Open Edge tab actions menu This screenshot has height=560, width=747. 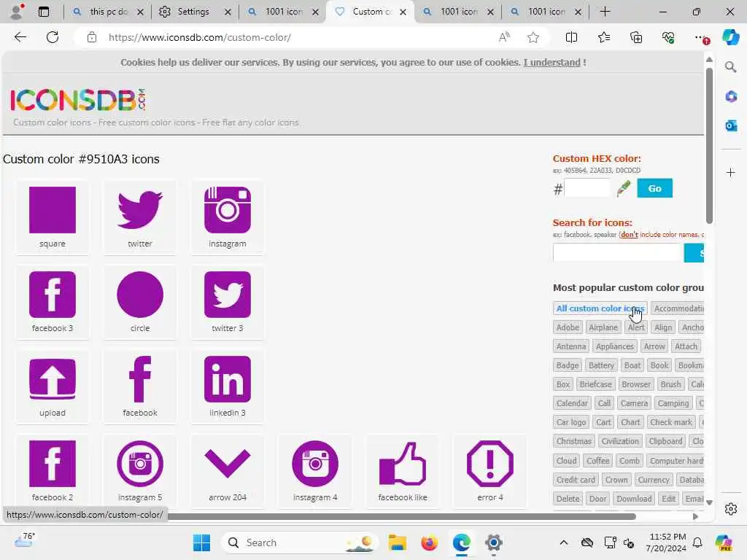43,12
